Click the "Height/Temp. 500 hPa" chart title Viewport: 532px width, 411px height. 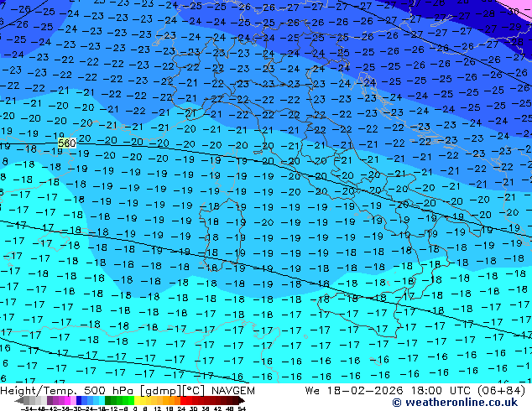pos(68,391)
